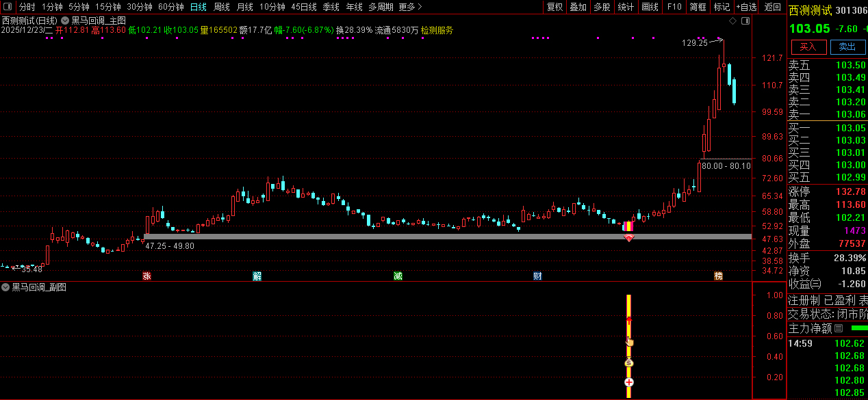The image size is (868, 400).
Task: Open the 更多 periods dropdown
Action: click(x=410, y=7)
